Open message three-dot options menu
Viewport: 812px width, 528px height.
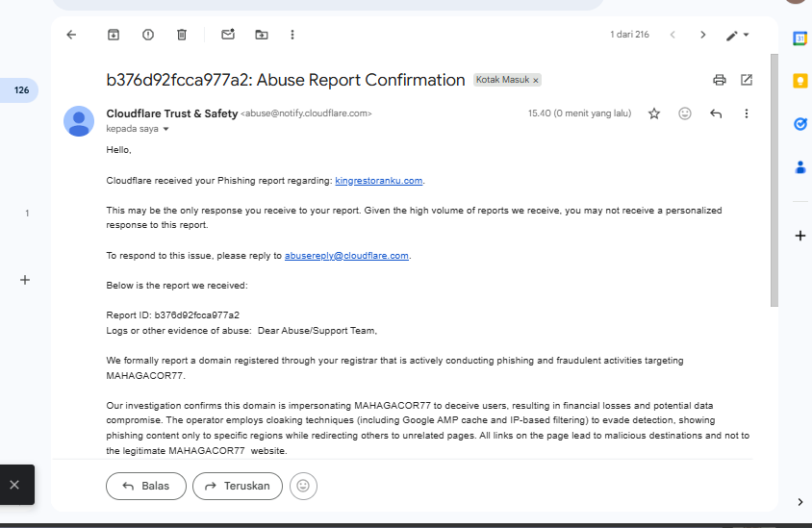(x=747, y=113)
